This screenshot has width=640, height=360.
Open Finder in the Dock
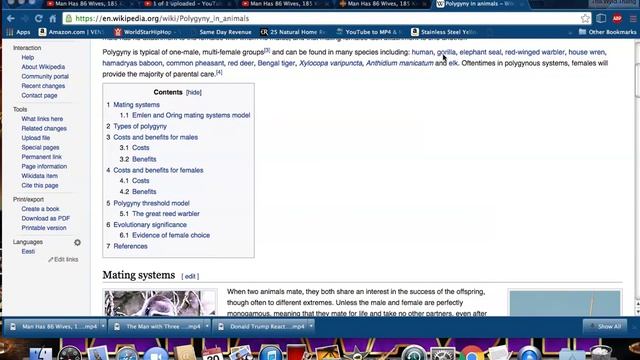[x=40, y=353]
